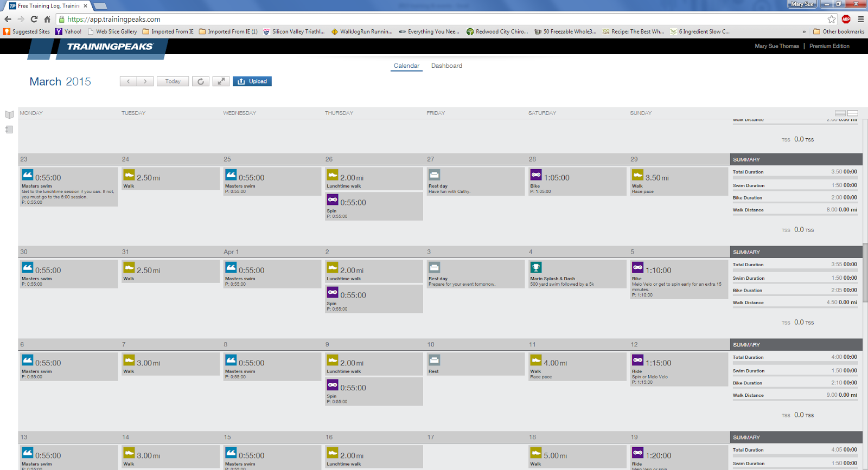
Task: Click the TrainingPeaks logo
Action: click(110, 47)
